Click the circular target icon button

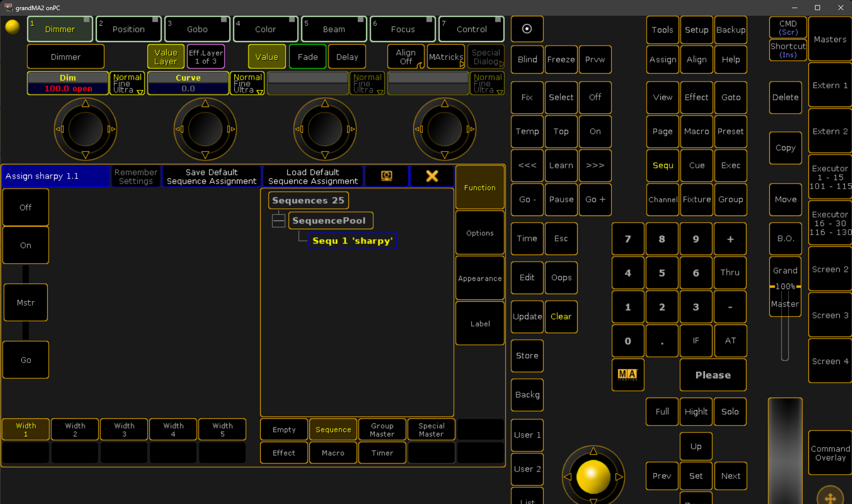pos(527,29)
